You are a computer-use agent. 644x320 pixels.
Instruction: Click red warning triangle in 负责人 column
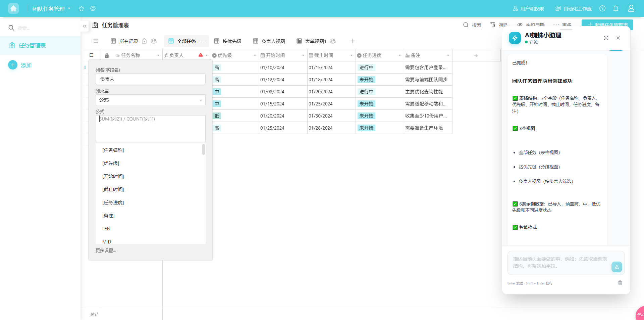(x=201, y=55)
